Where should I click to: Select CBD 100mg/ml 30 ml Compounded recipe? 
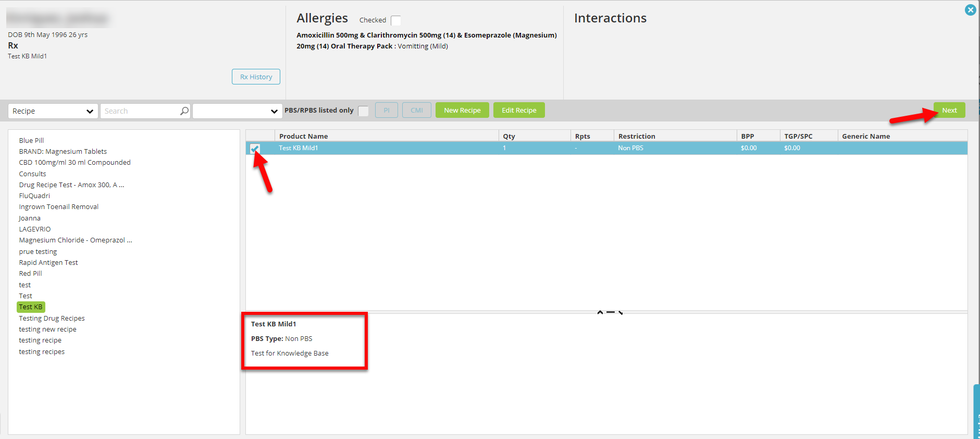pyautogui.click(x=75, y=162)
